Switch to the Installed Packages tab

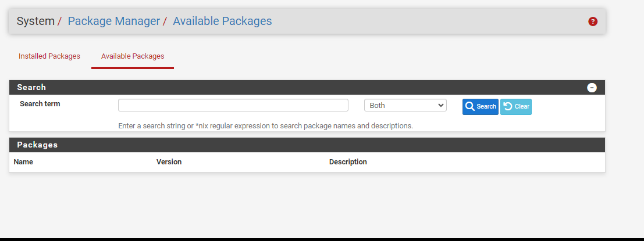tap(49, 56)
